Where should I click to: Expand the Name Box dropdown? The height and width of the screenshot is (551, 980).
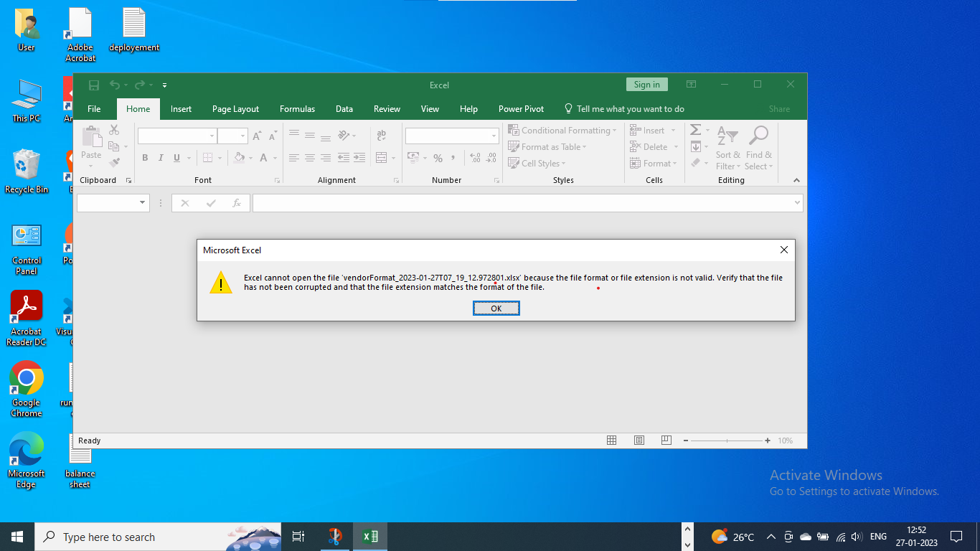(142, 203)
